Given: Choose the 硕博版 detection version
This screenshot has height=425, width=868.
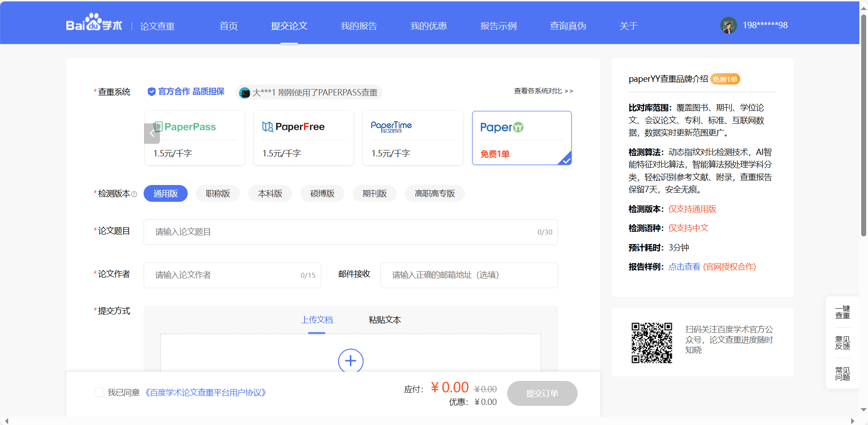Looking at the screenshot, I should (x=322, y=194).
